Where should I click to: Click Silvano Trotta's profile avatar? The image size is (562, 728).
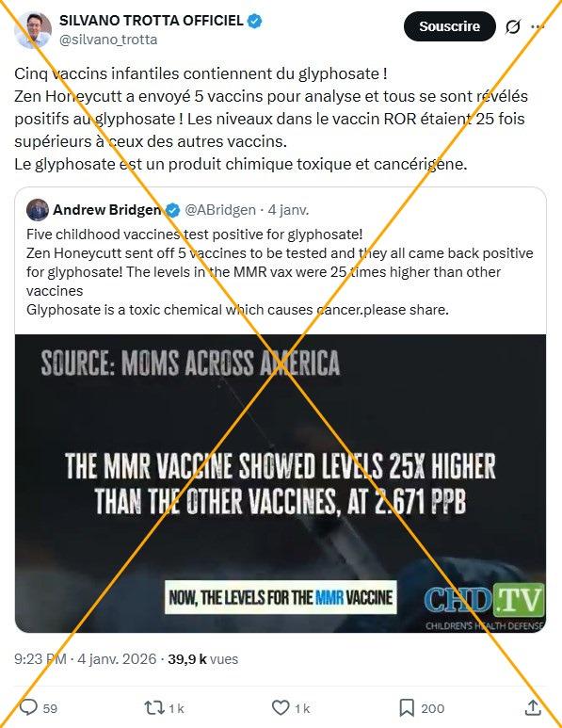(x=33, y=30)
